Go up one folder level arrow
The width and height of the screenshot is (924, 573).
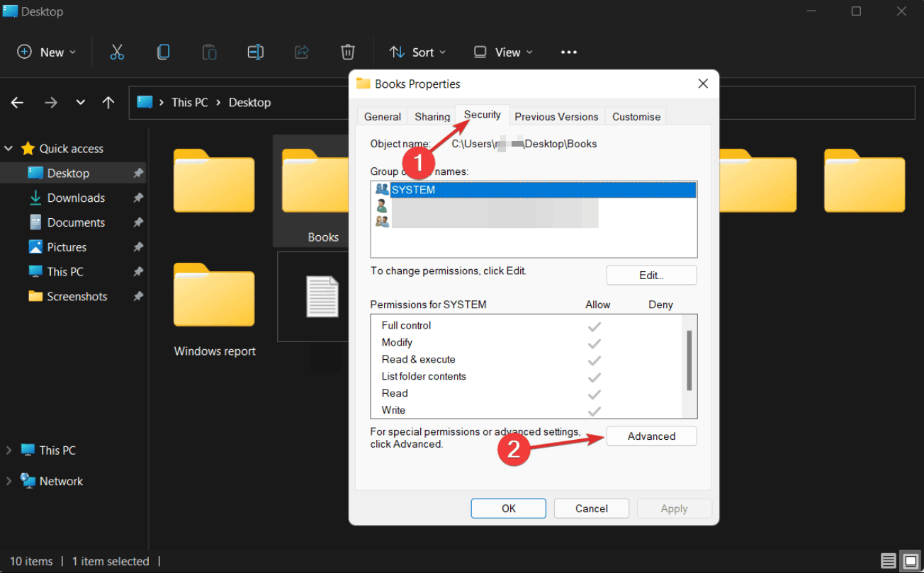[108, 103]
